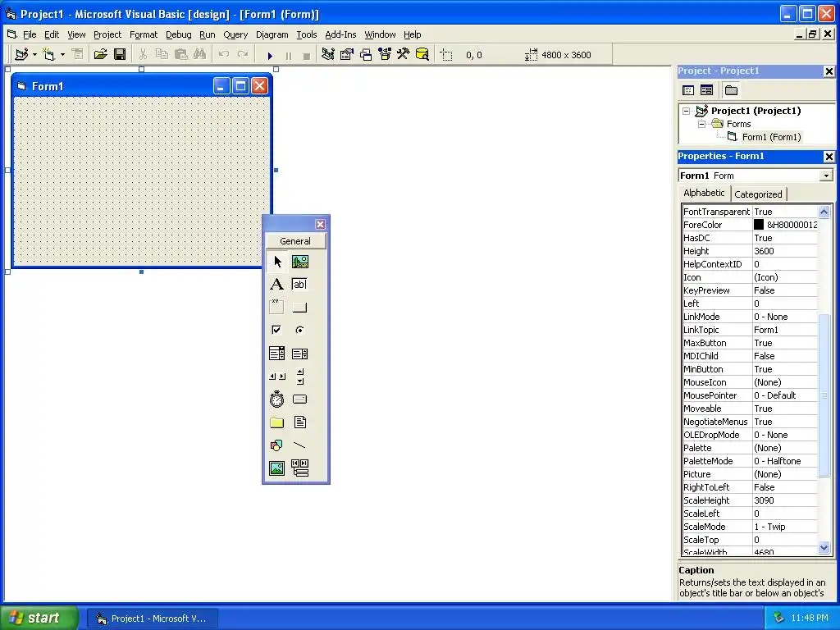Click View Object in the Project panel
Viewport: 840px width, 630px height.
point(706,90)
